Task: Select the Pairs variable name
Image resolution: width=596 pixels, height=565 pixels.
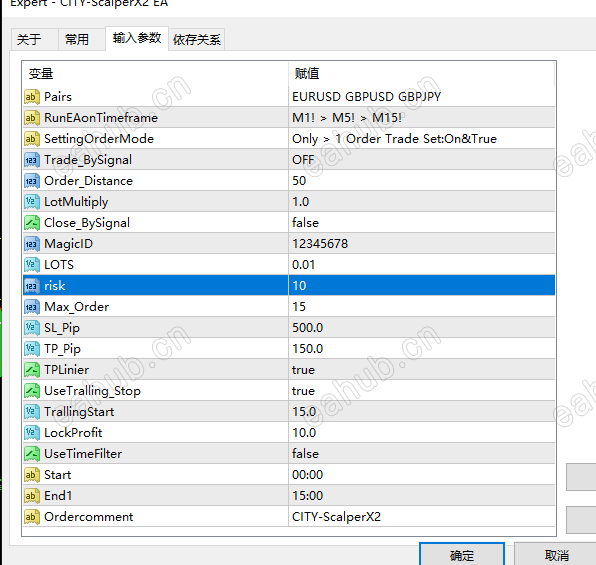Action: 58,97
